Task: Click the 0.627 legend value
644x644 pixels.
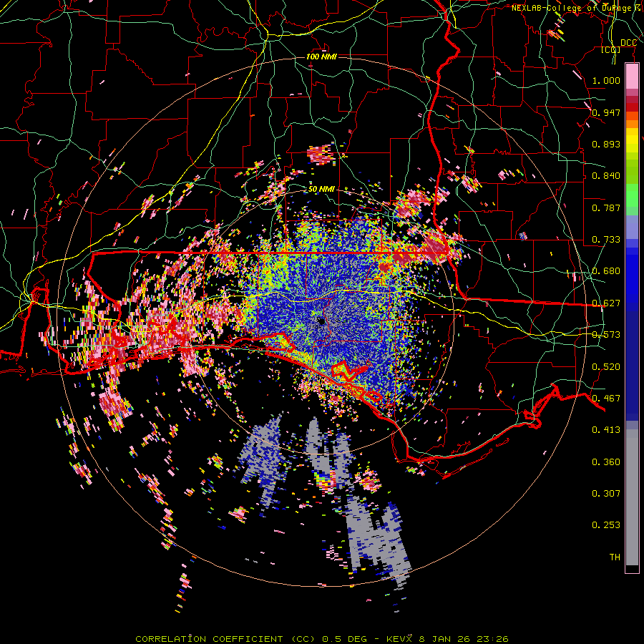Action: pyautogui.click(x=606, y=303)
